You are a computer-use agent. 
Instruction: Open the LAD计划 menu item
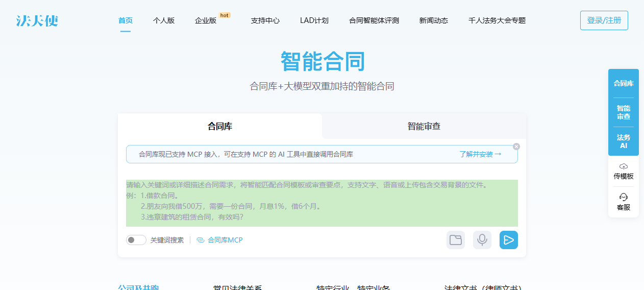point(314,20)
